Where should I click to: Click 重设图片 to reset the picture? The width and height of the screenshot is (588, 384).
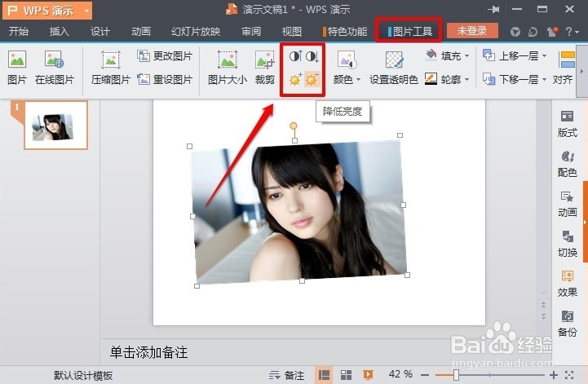click(165, 79)
